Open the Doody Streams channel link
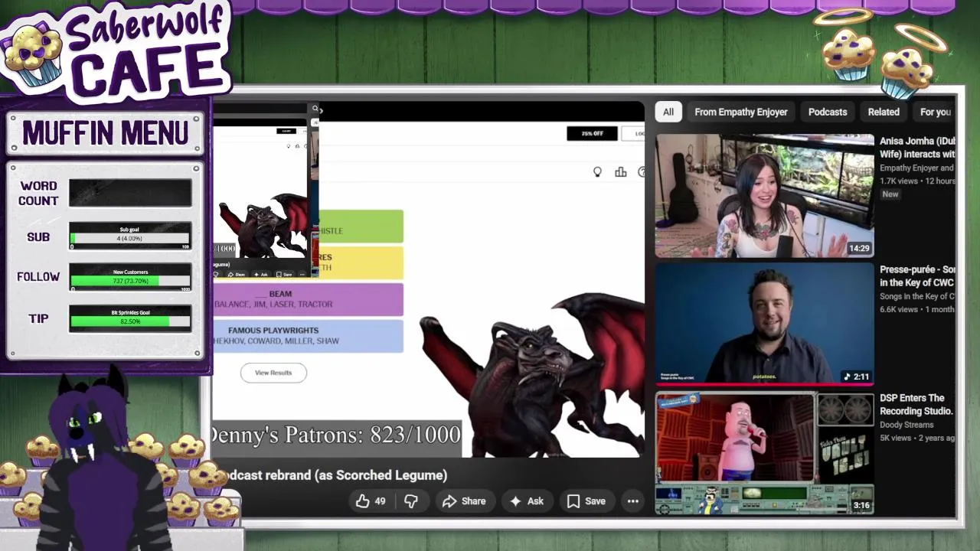Screen dimensions: 980x551 coord(906,425)
